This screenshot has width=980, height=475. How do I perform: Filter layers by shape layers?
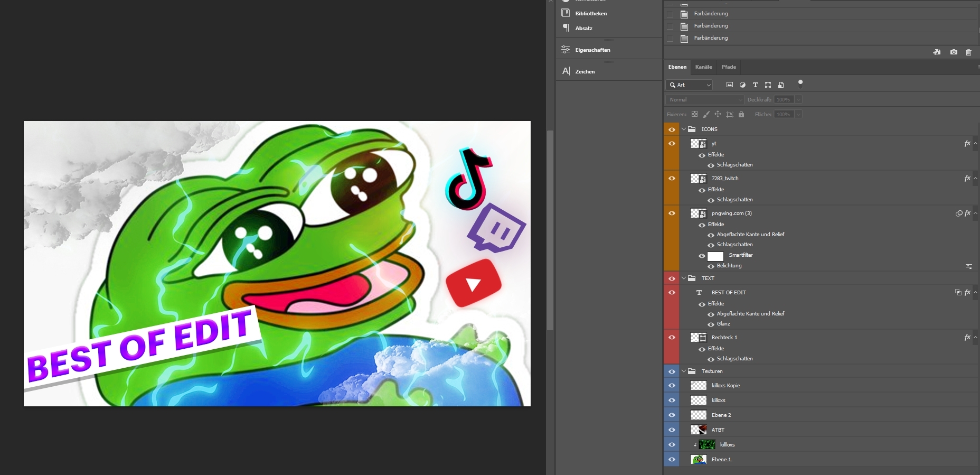point(768,85)
